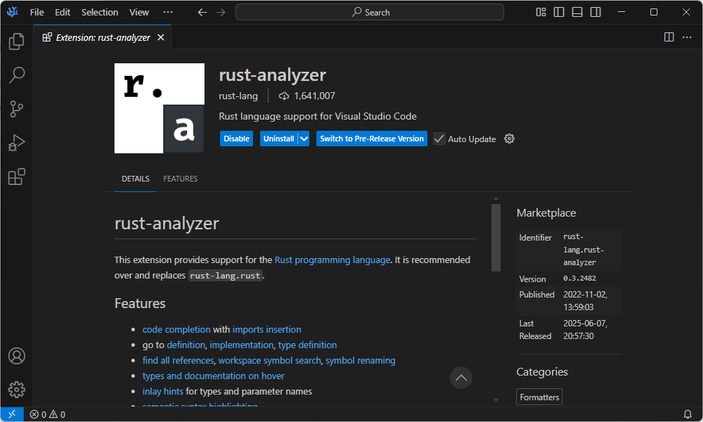
Task: Open the errors and warnings status indicator
Action: (48, 414)
